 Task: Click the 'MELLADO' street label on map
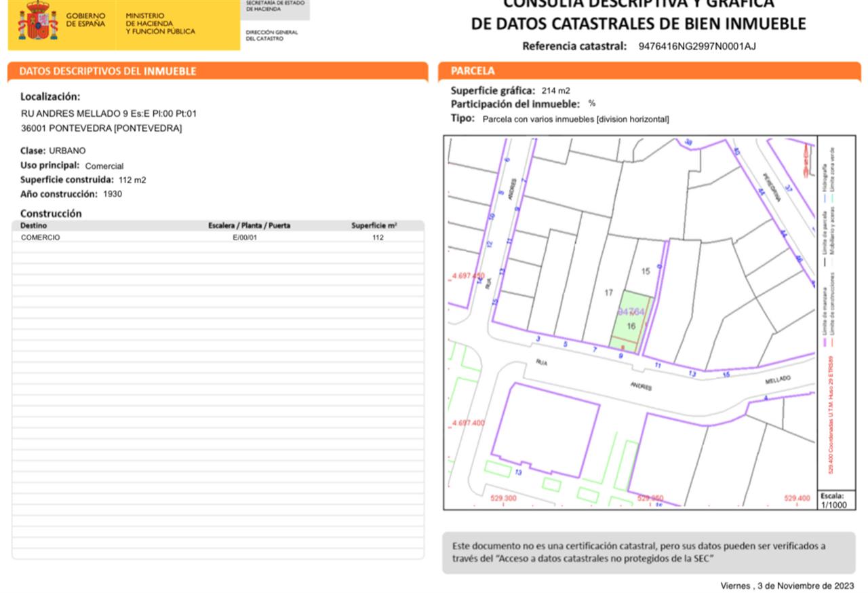pyautogui.click(x=778, y=381)
